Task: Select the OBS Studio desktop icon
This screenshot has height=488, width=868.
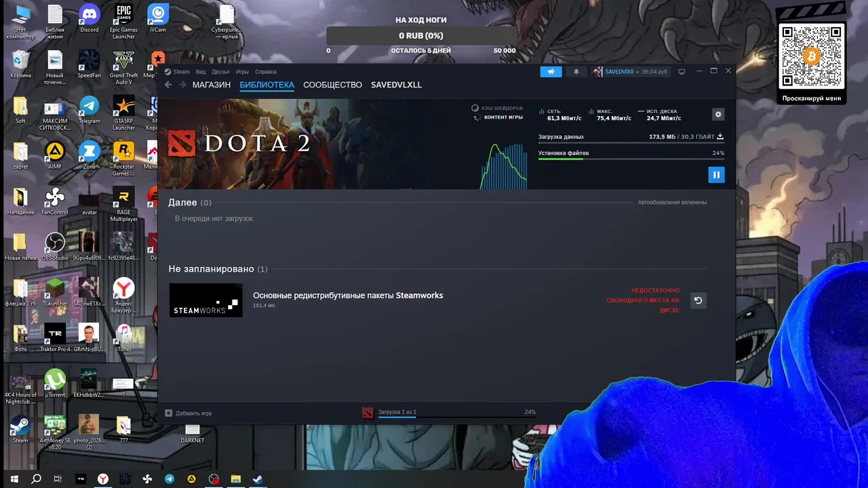Action: click(54, 247)
